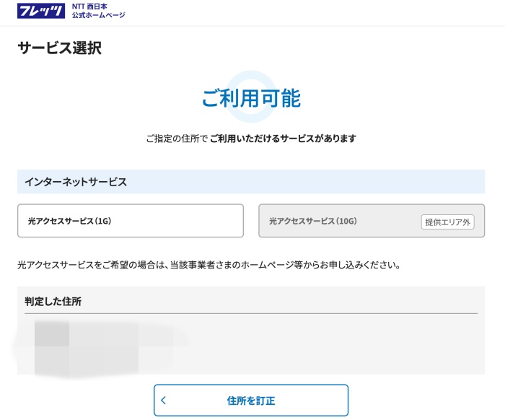Open NTT 西日本 公式ホームページ link
The image size is (505, 420).
tap(99, 11)
